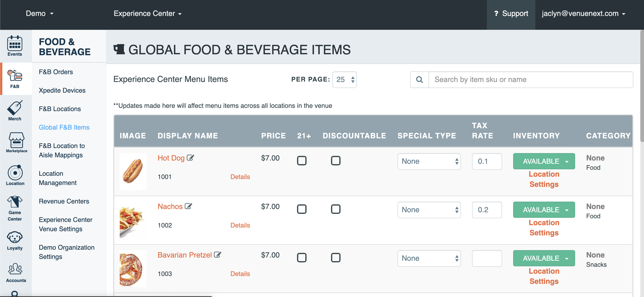The image size is (644, 297).
Task: Open Special Type dropdown for Nachos
Action: pyautogui.click(x=429, y=210)
